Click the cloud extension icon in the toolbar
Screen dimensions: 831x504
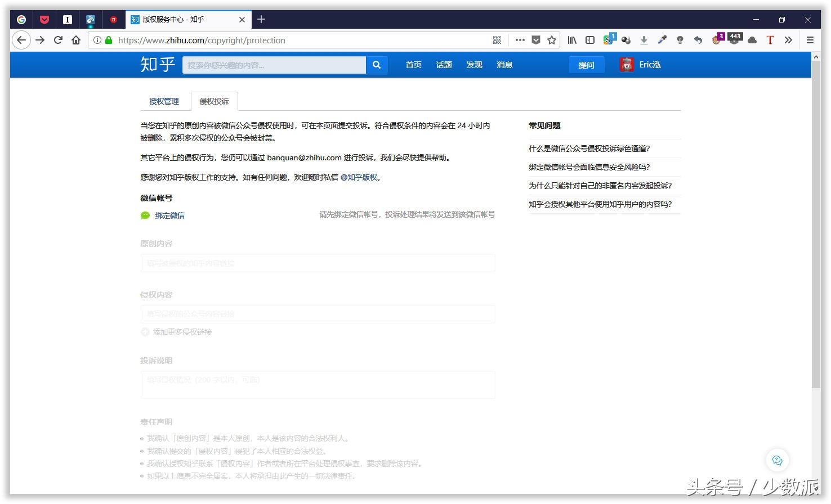tap(752, 40)
